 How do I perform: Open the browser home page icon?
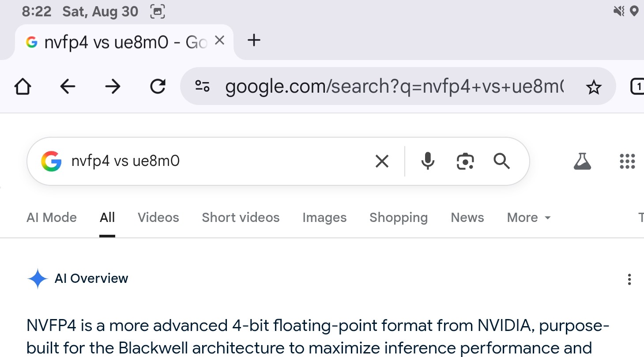[23, 86]
